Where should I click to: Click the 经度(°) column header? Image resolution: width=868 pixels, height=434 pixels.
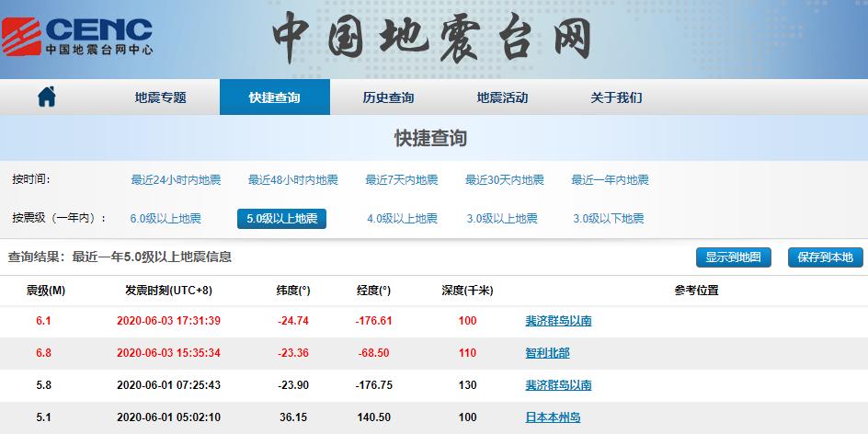tap(373, 291)
